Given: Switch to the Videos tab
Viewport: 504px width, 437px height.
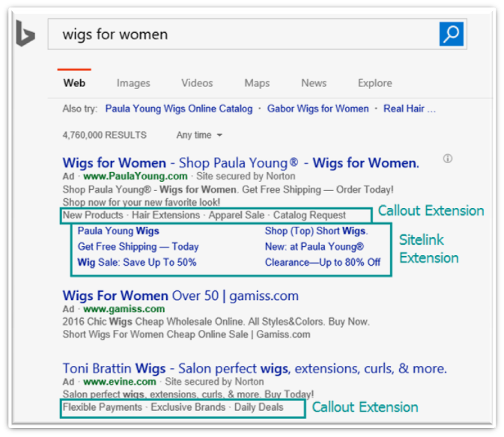Looking at the screenshot, I should tap(197, 83).
